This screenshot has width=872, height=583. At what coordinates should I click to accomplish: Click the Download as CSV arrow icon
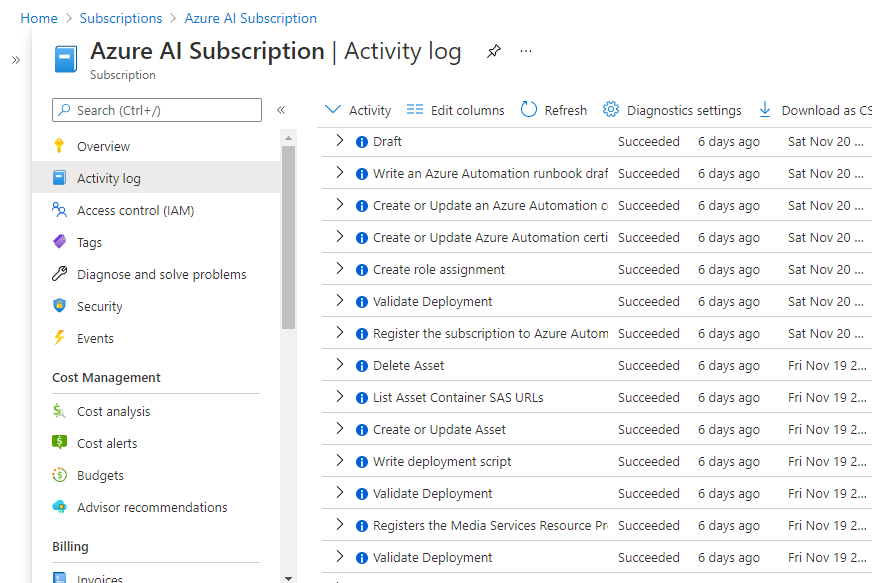765,110
